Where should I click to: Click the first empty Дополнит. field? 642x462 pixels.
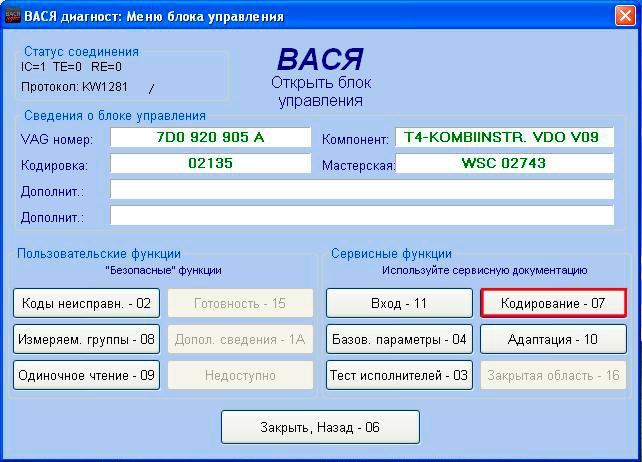click(362, 189)
